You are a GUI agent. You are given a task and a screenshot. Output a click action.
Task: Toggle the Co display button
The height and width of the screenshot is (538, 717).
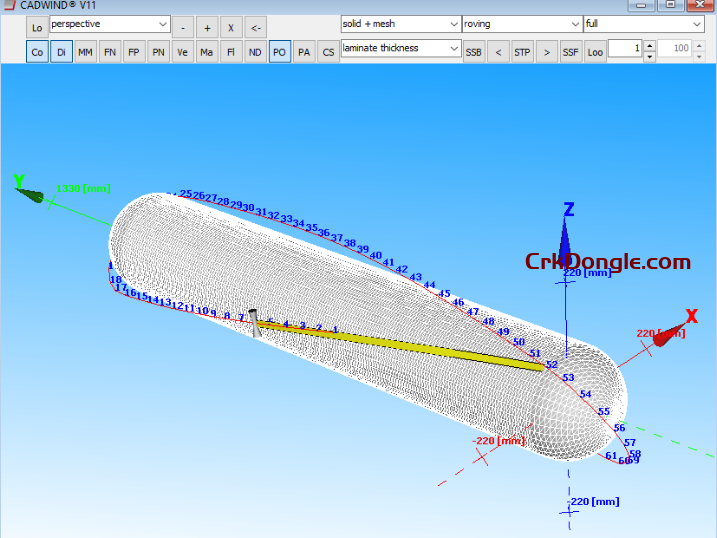click(x=37, y=52)
